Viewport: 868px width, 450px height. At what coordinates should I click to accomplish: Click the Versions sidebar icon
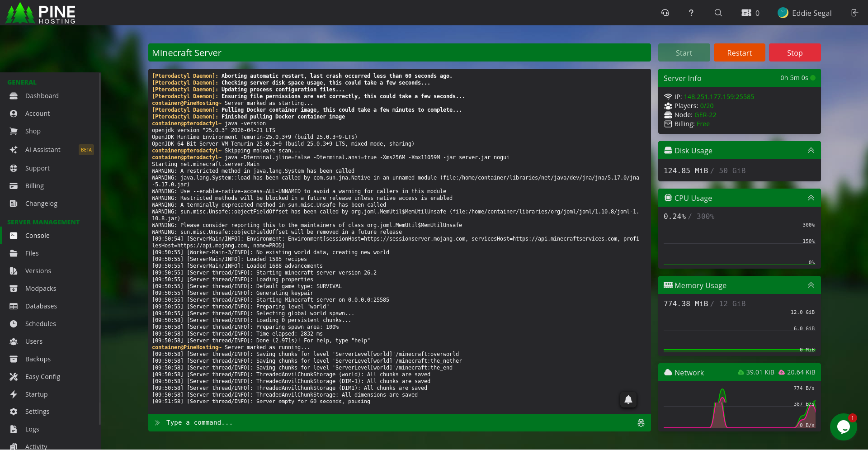(14, 271)
